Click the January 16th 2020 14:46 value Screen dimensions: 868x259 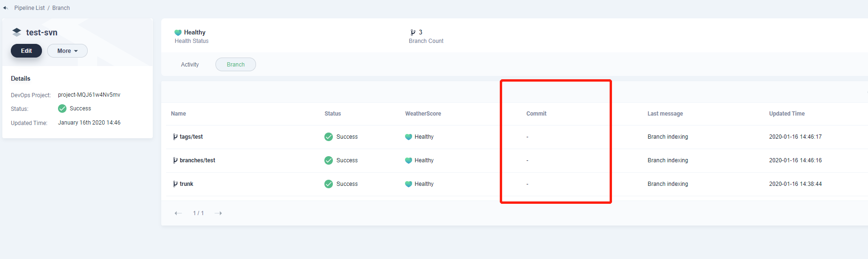click(x=89, y=123)
